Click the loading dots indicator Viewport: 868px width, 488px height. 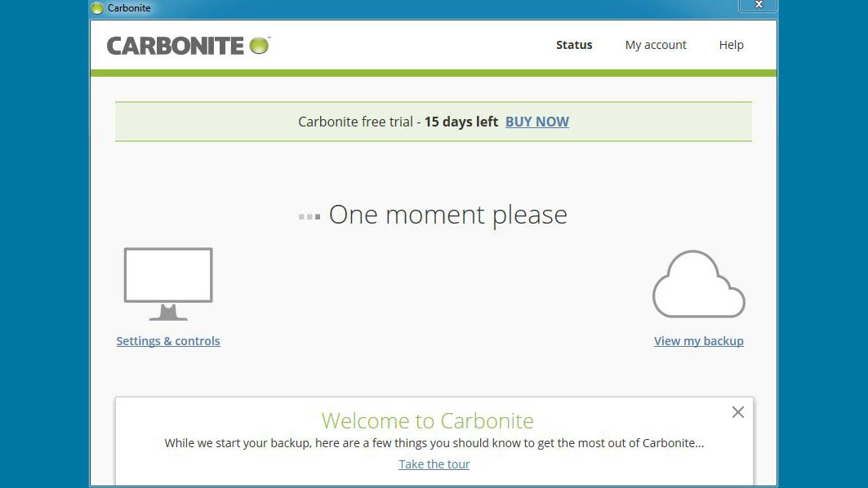(x=309, y=216)
